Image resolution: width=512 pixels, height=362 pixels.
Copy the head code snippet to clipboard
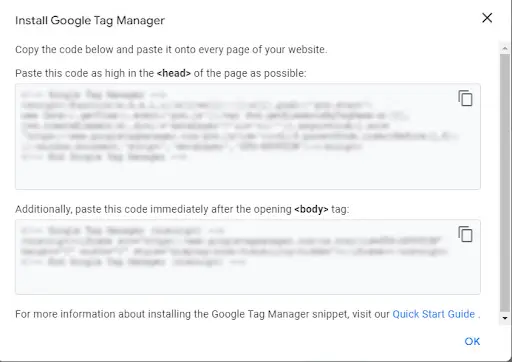465,98
